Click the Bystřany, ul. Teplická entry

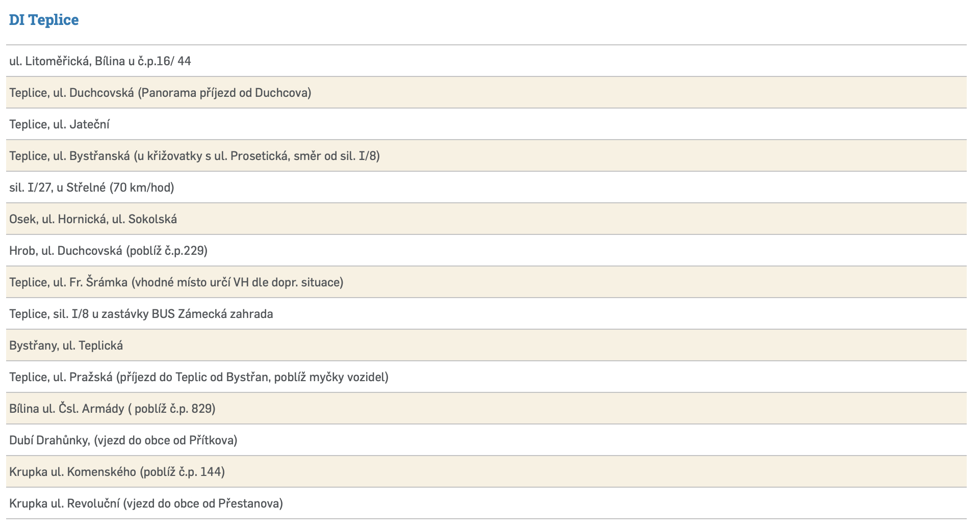(x=66, y=345)
